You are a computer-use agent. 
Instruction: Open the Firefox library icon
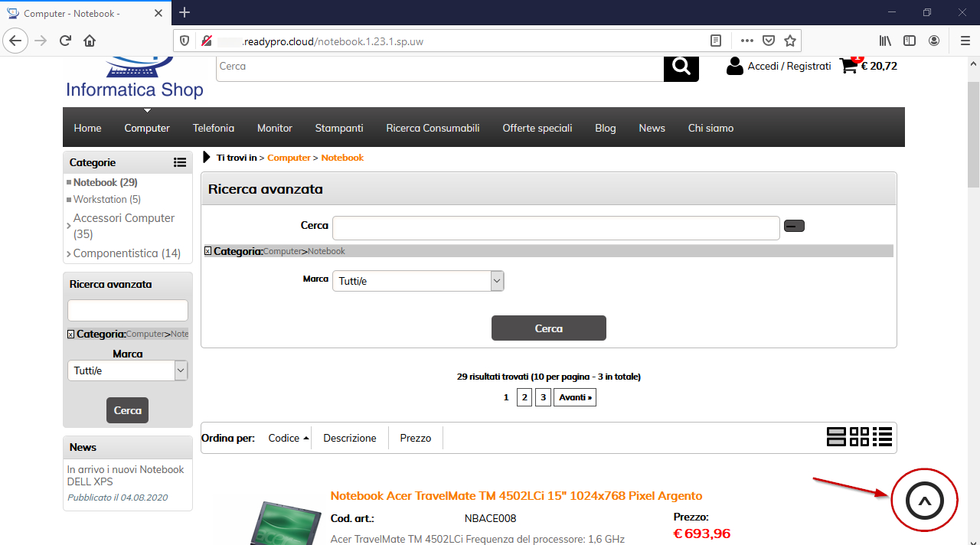click(x=885, y=41)
